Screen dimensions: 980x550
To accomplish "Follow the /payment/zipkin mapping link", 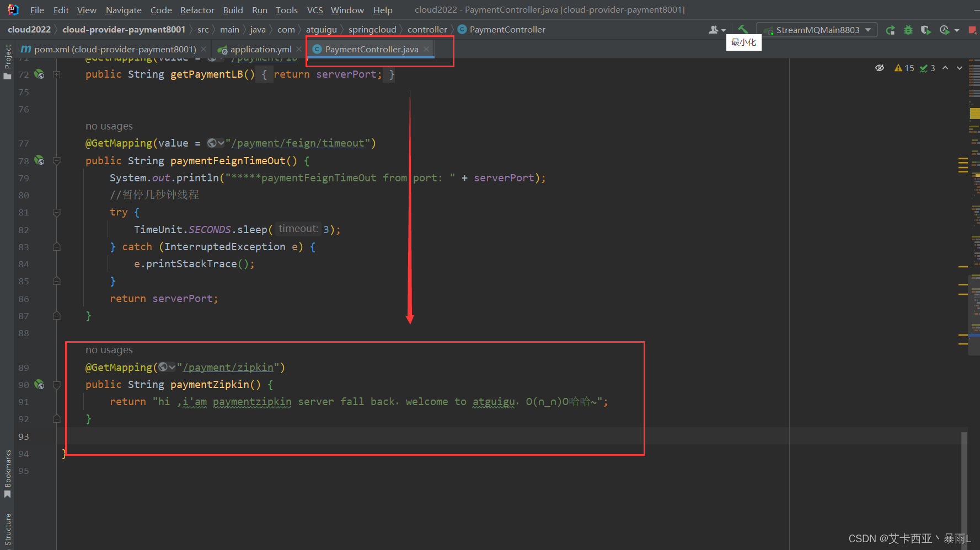I will [x=228, y=367].
